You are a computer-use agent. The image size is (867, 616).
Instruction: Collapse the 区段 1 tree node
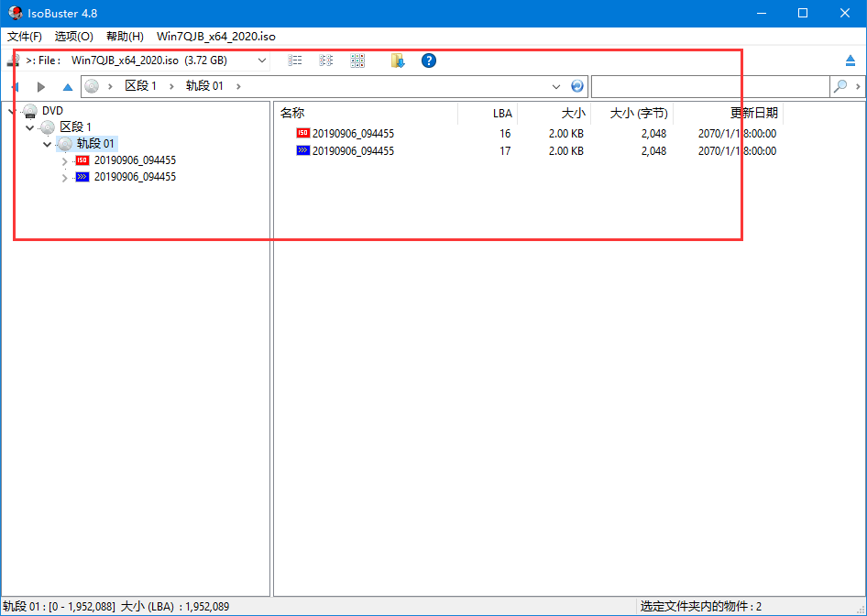(30, 127)
